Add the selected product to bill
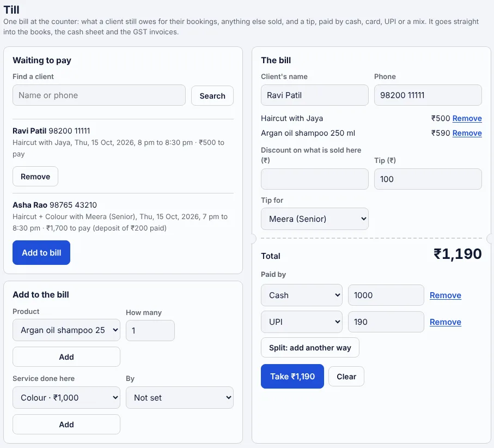The width and height of the screenshot is (494, 448). point(66,357)
